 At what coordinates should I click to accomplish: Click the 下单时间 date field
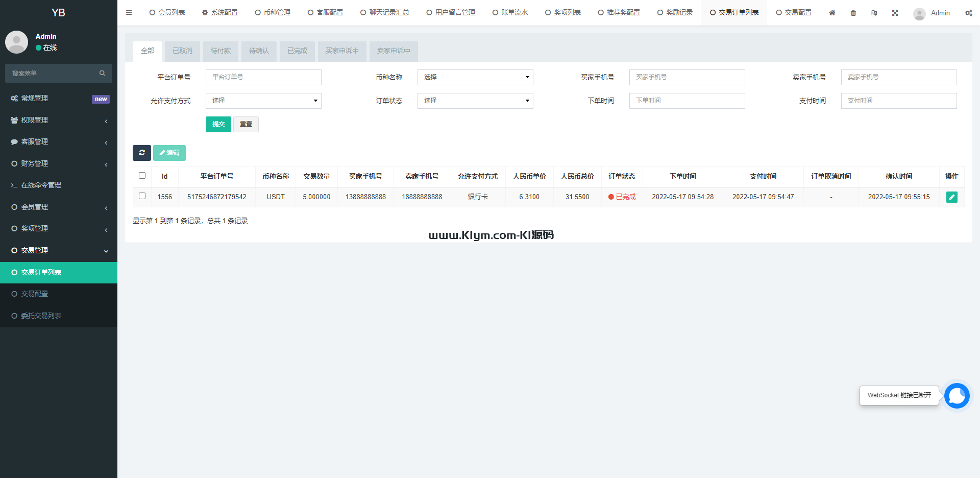[687, 101]
